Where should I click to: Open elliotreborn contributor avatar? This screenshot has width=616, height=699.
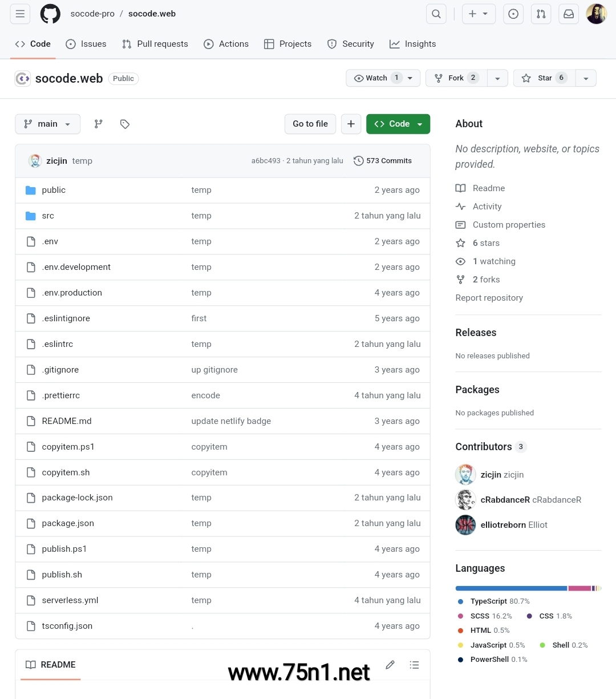pyautogui.click(x=465, y=525)
